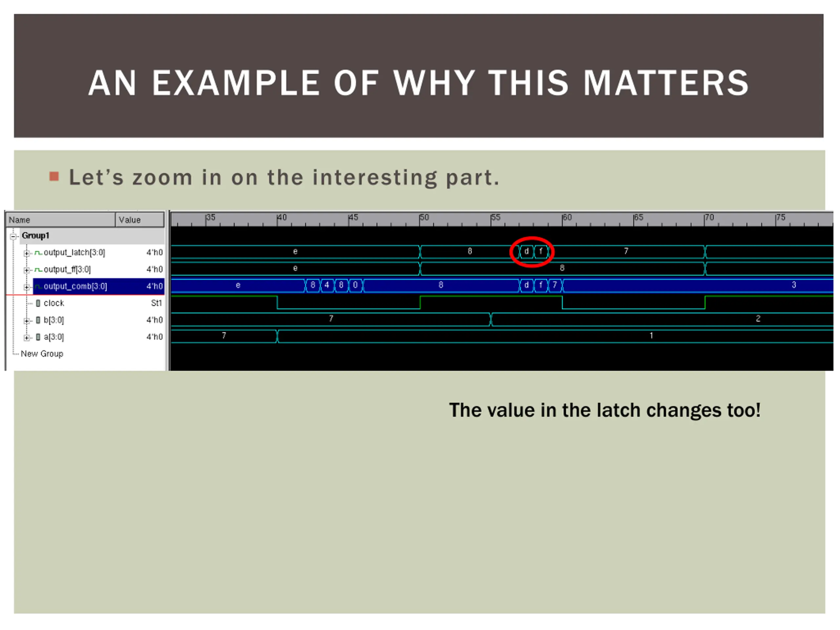
Task: Expand the a[3:0] signal bus
Action: pyautogui.click(x=27, y=338)
